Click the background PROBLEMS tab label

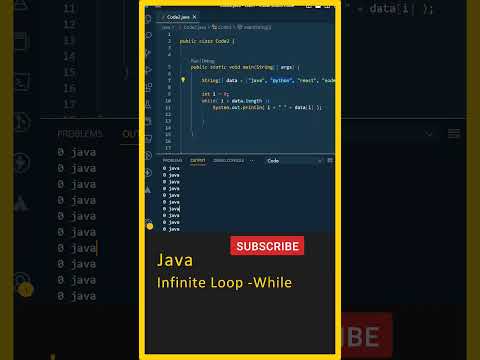(80, 134)
